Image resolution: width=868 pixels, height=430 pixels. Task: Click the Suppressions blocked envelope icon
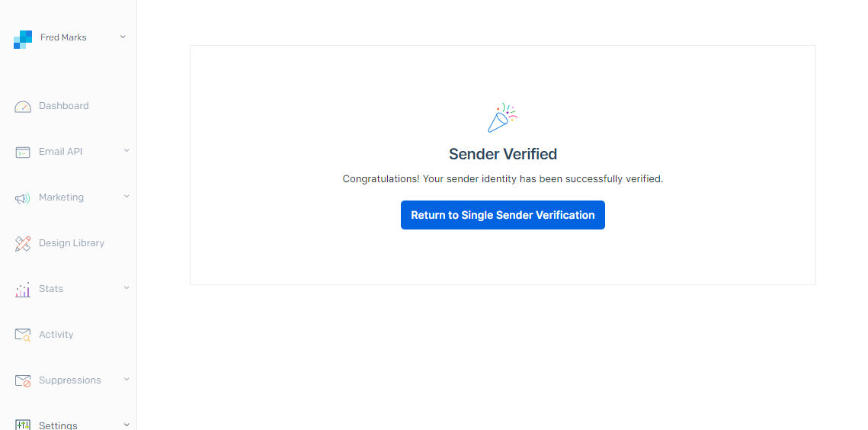click(x=23, y=380)
